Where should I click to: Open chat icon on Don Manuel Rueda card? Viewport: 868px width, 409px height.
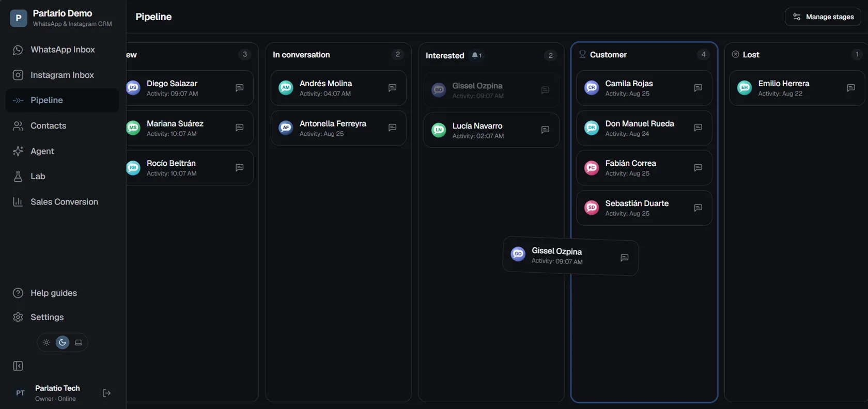[698, 128]
